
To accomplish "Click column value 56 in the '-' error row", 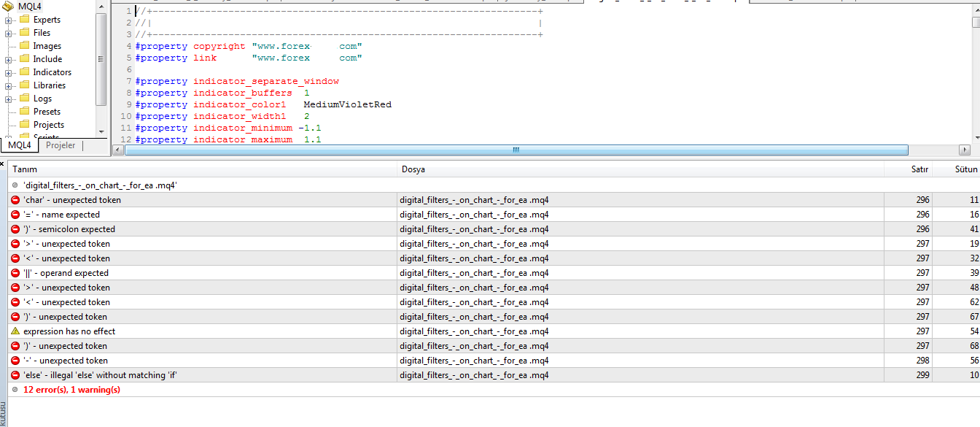I will (973, 361).
